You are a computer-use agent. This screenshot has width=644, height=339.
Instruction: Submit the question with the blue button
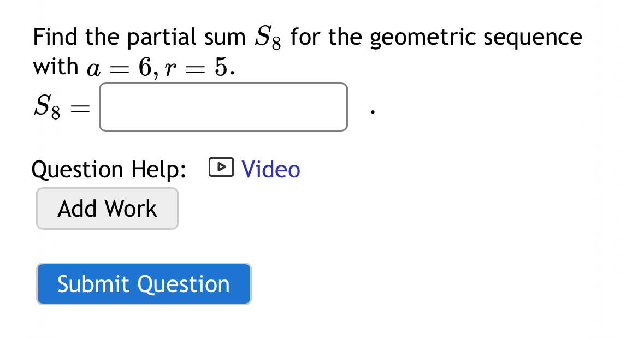pyautogui.click(x=144, y=284)
